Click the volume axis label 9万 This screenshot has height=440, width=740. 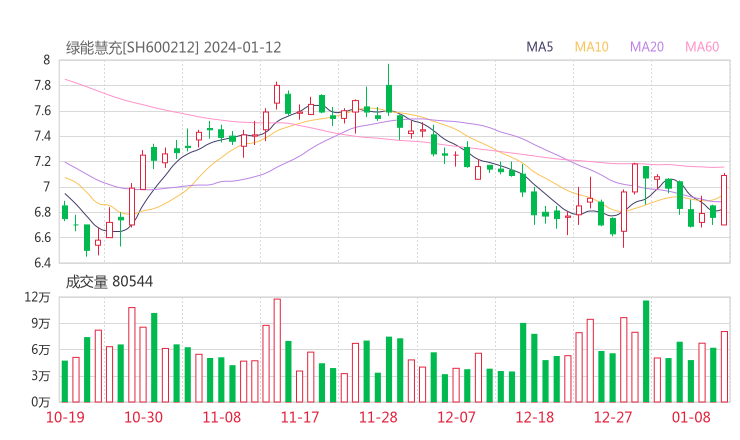(x=41, y=324)
